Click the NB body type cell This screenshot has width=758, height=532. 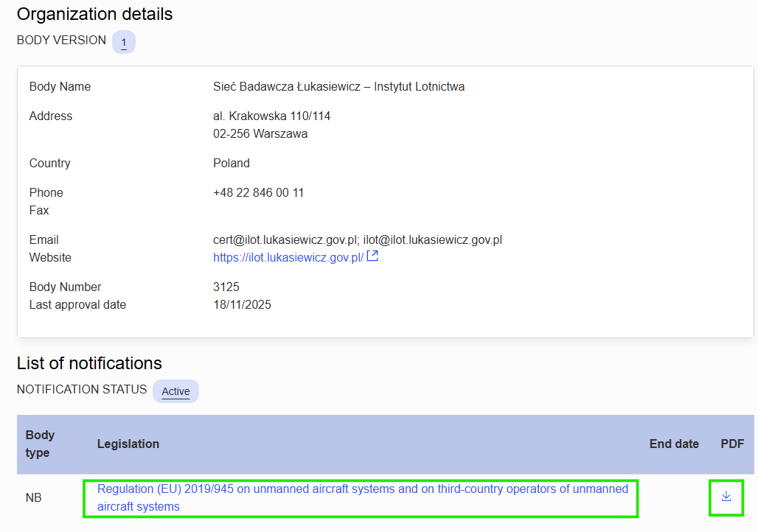(34, 498)
